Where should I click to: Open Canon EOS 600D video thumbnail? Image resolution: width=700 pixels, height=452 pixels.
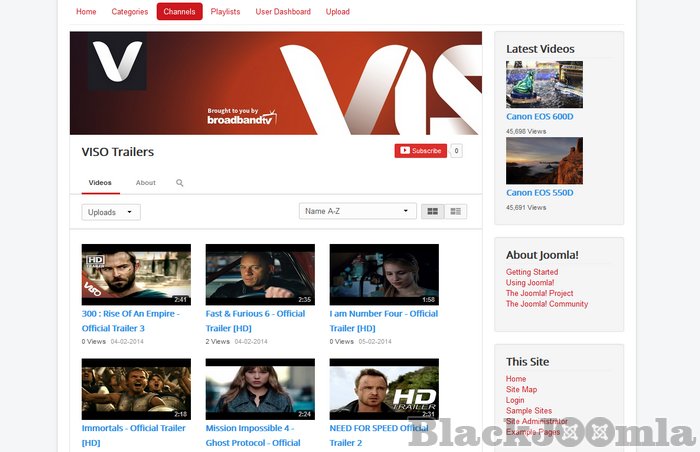pyautogui.click(x=544, y=84)
